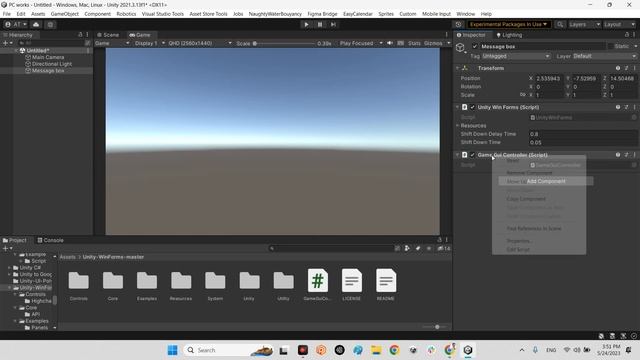Toggle the Static checkbox

[611, 47]
